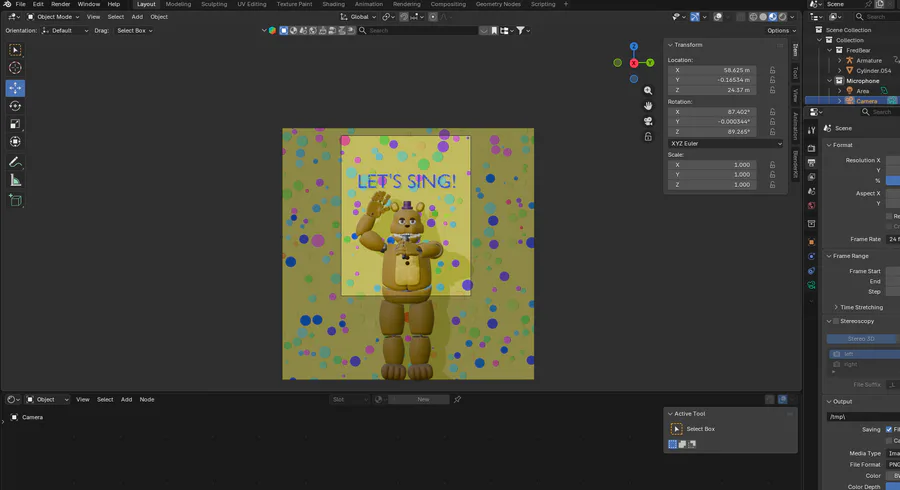Select the Scale tool
The image size is (900, 490).
[x=15, y=125]
